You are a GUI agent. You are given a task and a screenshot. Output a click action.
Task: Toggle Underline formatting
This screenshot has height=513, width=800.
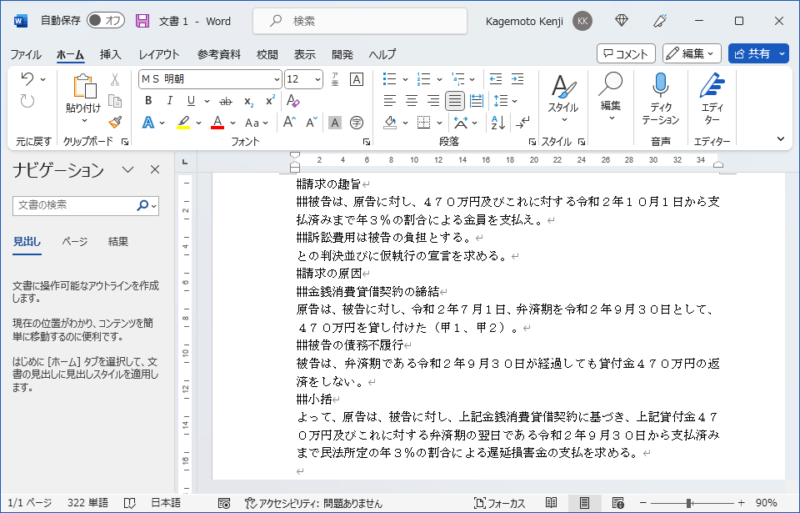click(x=191, y=101)
